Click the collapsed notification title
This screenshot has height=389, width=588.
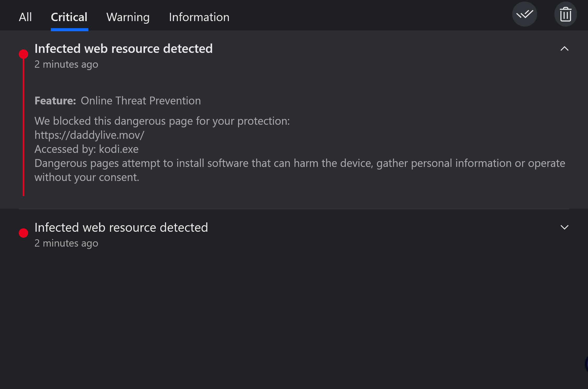point(121,227)
